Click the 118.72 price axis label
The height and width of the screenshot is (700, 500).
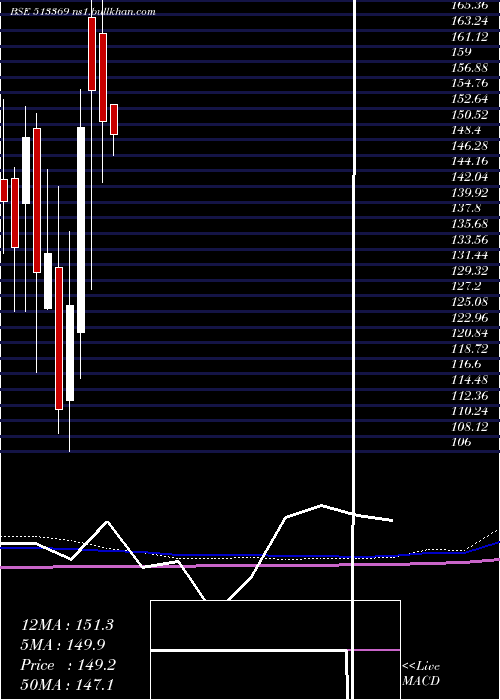click(469, 349)
